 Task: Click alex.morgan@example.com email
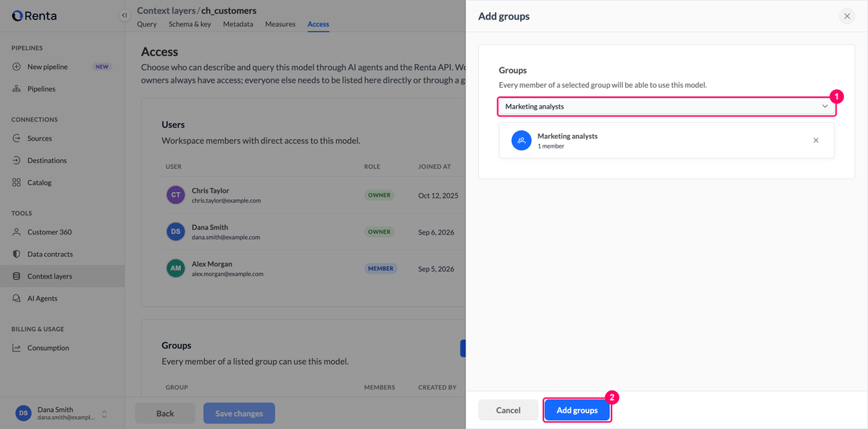tap(227, 273)
